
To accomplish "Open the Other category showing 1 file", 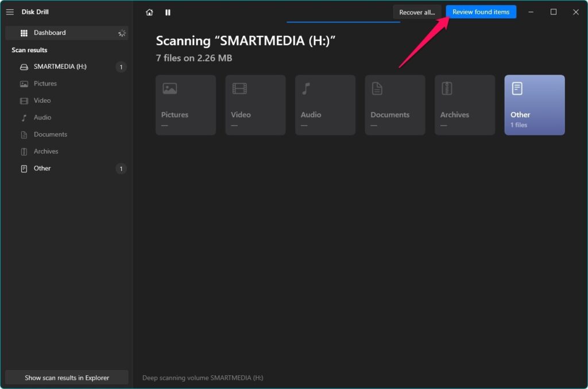I will [x=42, y=168].
